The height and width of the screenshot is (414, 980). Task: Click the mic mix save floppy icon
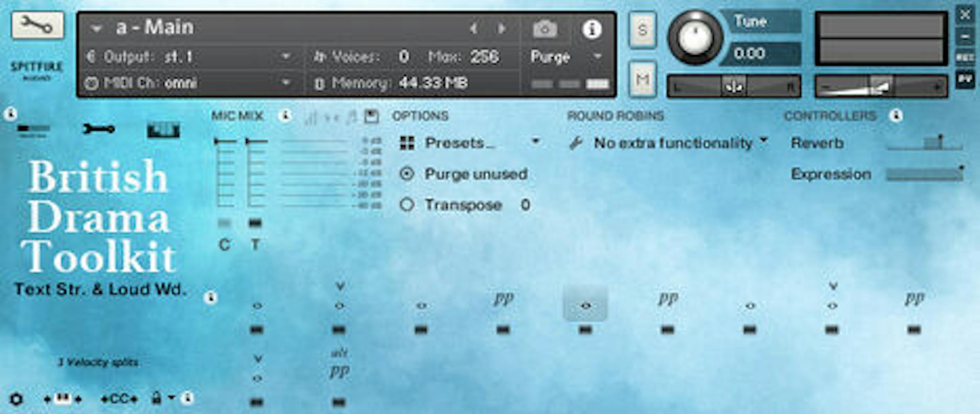click(x=371, y=117)
